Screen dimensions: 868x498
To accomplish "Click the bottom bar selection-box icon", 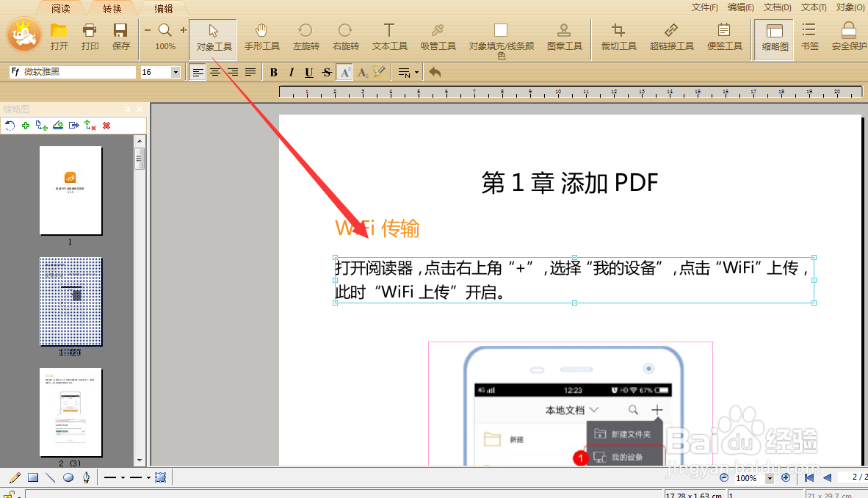I will point(161,477).
